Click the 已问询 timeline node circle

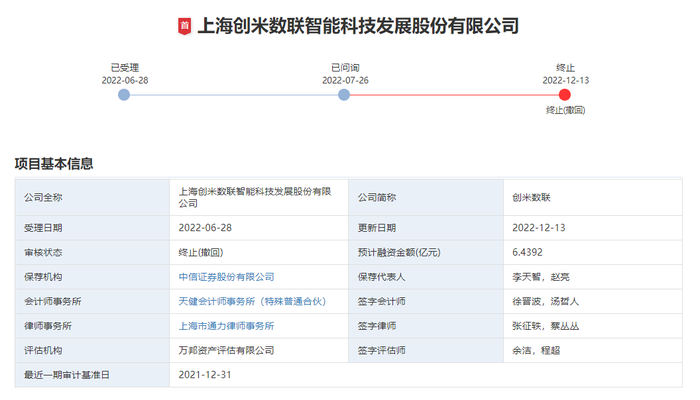(x=344, y=95)
